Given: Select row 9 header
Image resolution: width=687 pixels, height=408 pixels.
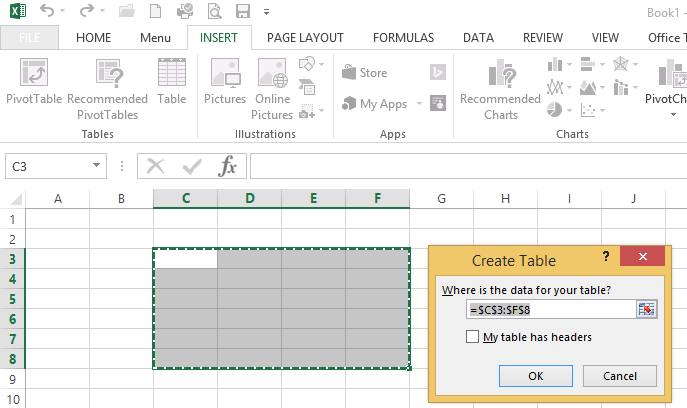Looking at the screenshot, I should (x=12, y=379).
